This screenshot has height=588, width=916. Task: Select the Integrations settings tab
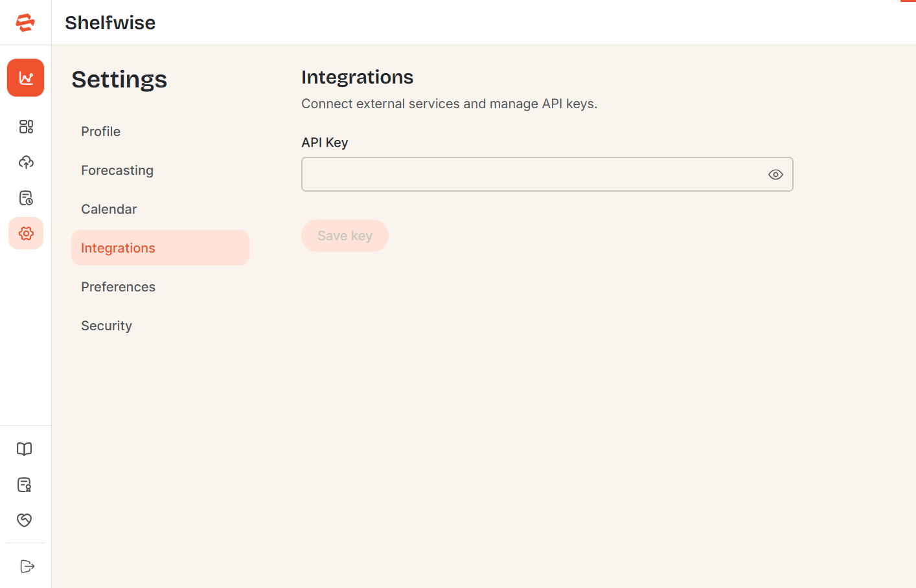[x=160, y=248]
